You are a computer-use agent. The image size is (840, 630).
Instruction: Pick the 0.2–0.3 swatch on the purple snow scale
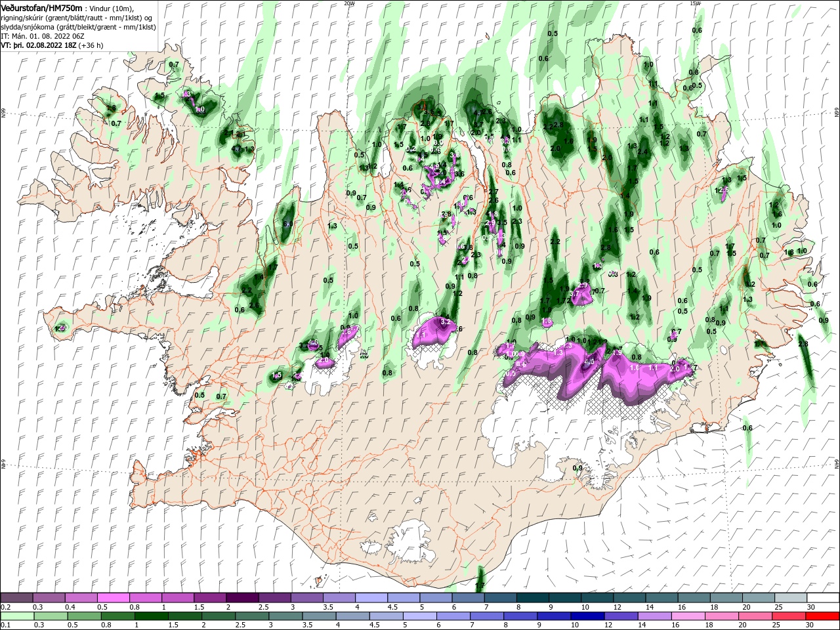pyautogui.click(x=16, y=597)
